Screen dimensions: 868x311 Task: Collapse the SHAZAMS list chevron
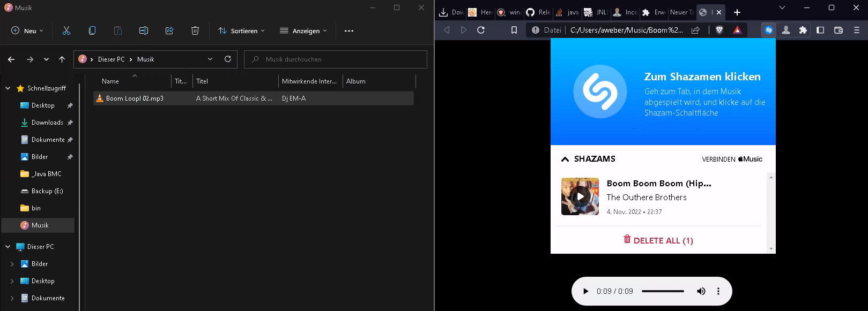click(565, 159)
